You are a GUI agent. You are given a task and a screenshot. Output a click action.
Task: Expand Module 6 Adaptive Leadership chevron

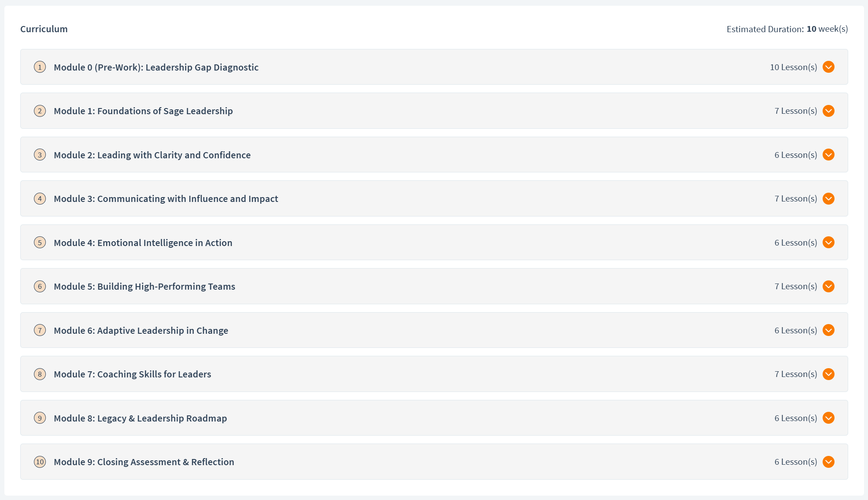point(828,330)
